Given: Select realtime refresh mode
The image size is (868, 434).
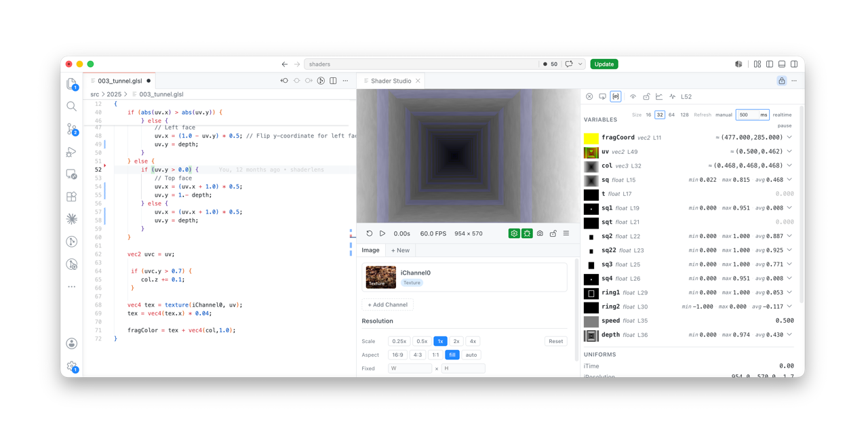Looking at the screenshot, I should 782,115.
